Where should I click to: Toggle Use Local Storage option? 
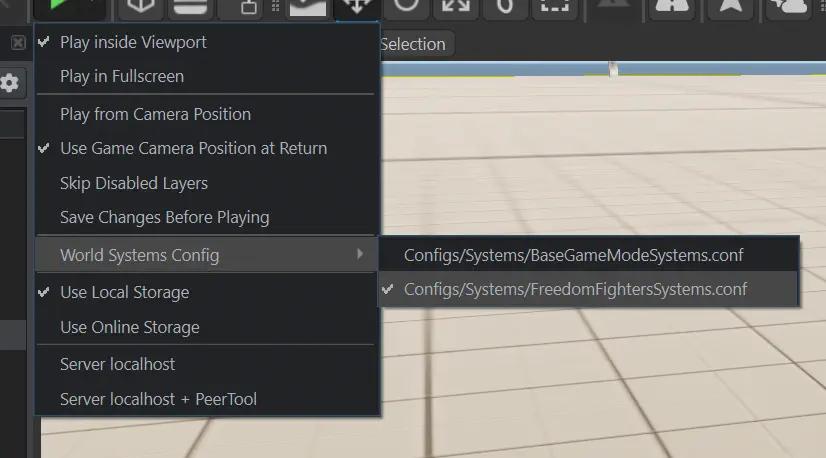pos(208,293)
